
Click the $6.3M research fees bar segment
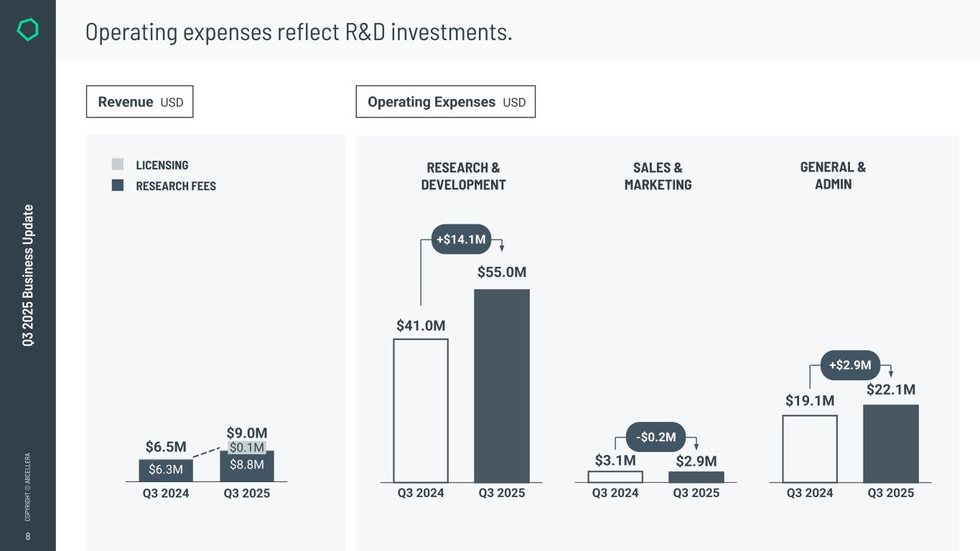point(166,470)
